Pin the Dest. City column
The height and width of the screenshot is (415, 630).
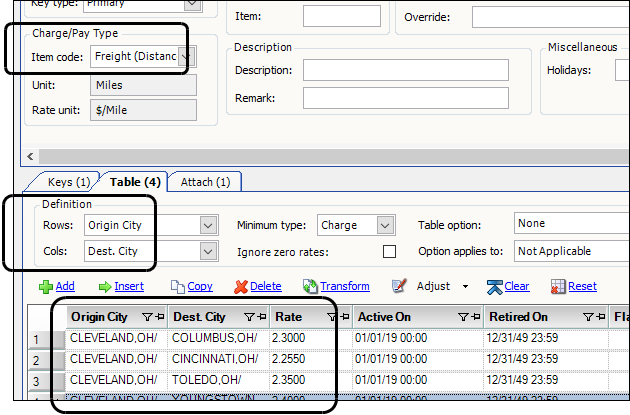click(x=262, y=317)
